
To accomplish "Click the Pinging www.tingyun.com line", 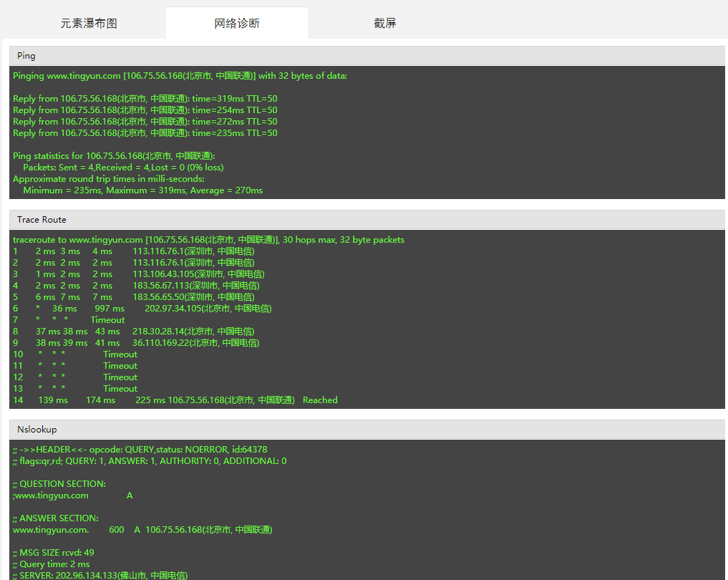I will (180, 76).
